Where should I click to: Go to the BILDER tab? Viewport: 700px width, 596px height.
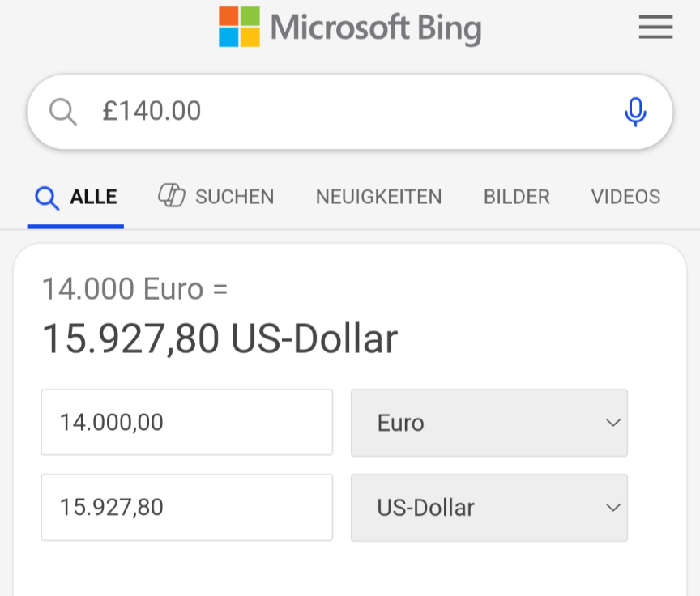click(516, 197)
